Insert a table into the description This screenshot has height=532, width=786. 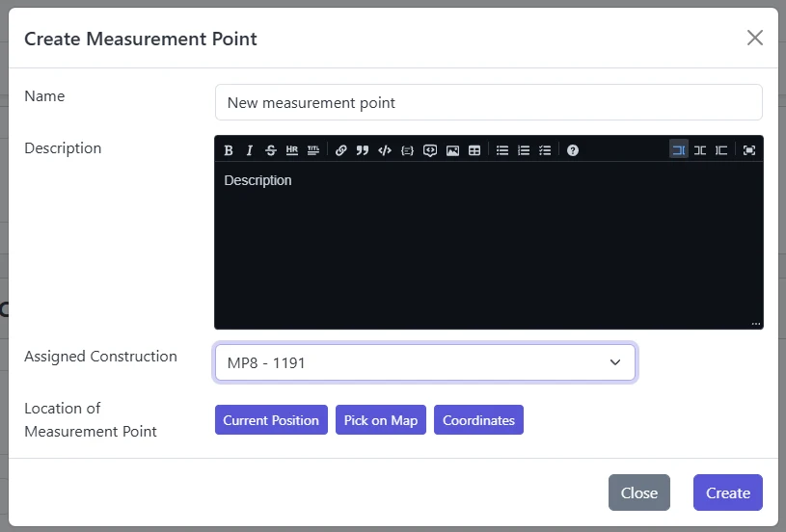coord(474,150)
